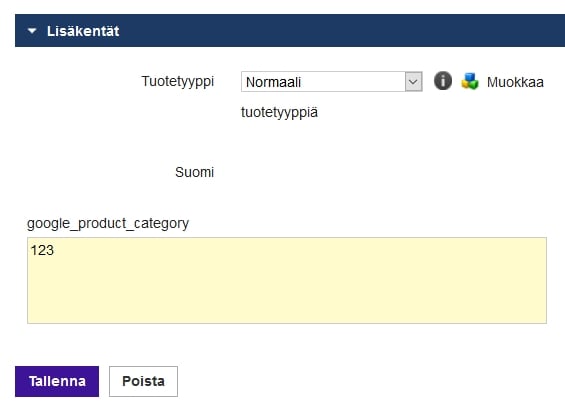Click the Lisäkentät section title
565x413 pixels.
83,31
